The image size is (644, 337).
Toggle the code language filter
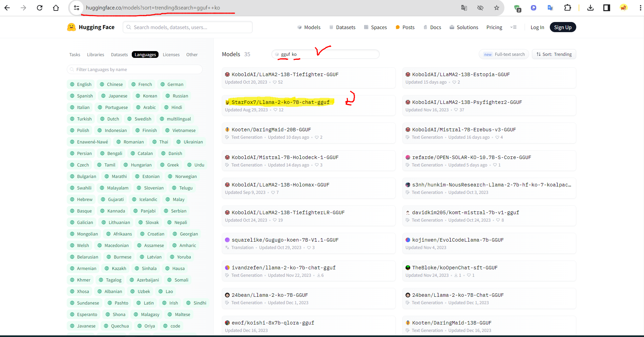pyautogui.click(x=172, y=326)
